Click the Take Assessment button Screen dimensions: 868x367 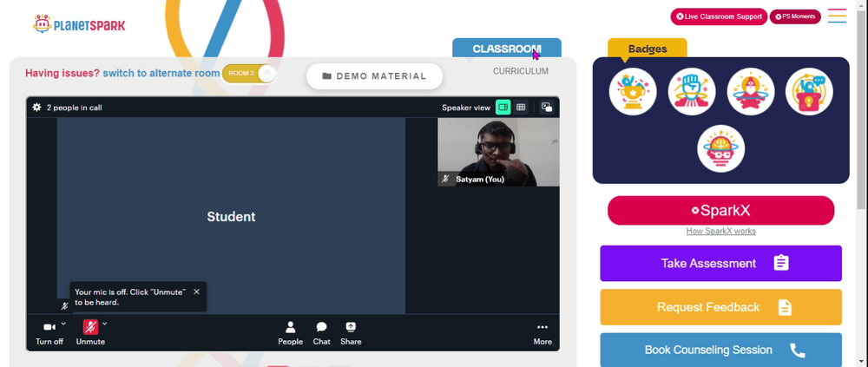coord(720,264)
